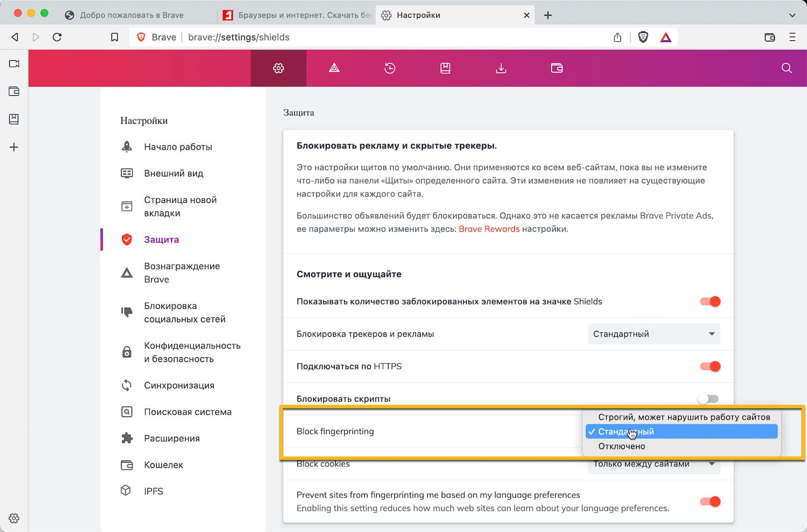Enable the block scripts toggle
This screenshot has width=807, height=532.
point(708,399)
